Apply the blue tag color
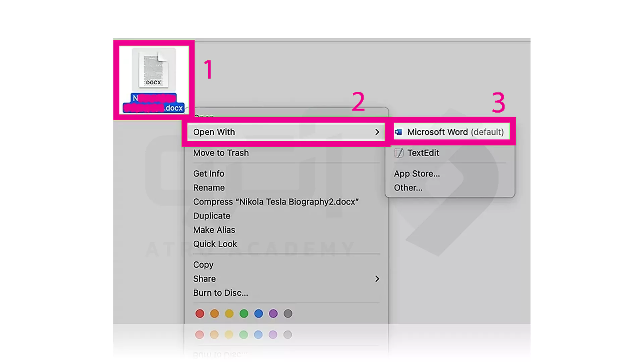 259,314
